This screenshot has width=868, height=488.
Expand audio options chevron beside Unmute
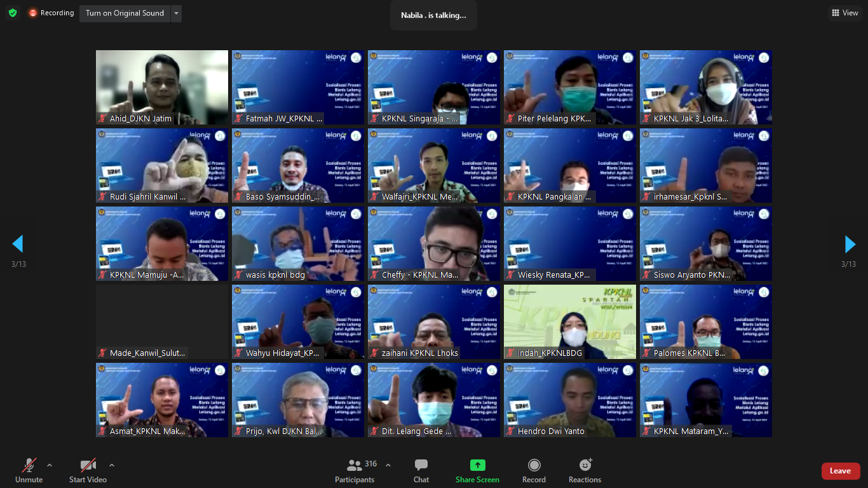50,465
